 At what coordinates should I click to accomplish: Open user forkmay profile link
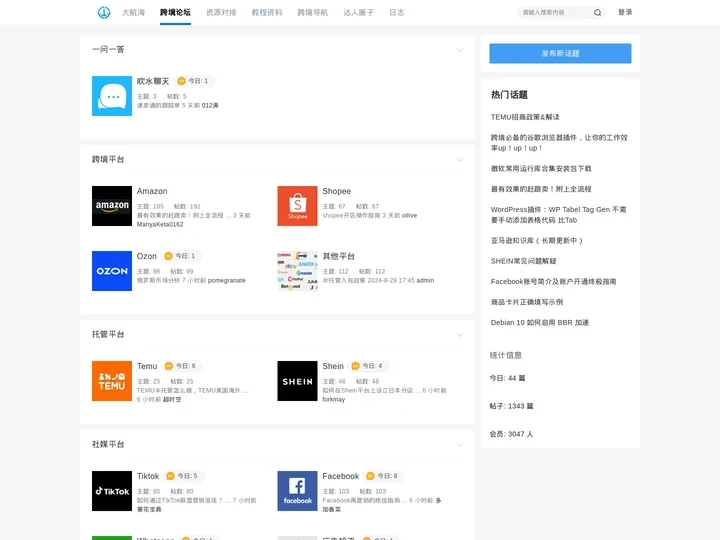click(333, 399)
